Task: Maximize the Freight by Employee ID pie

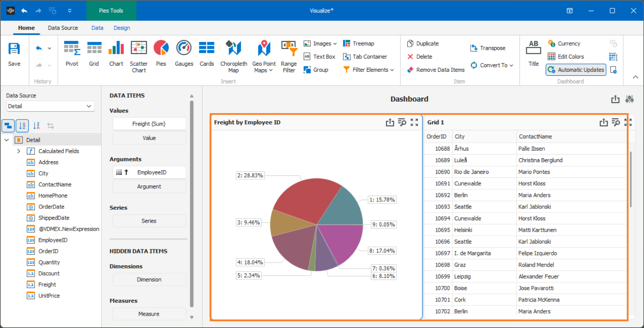Action: pos(414,122)
